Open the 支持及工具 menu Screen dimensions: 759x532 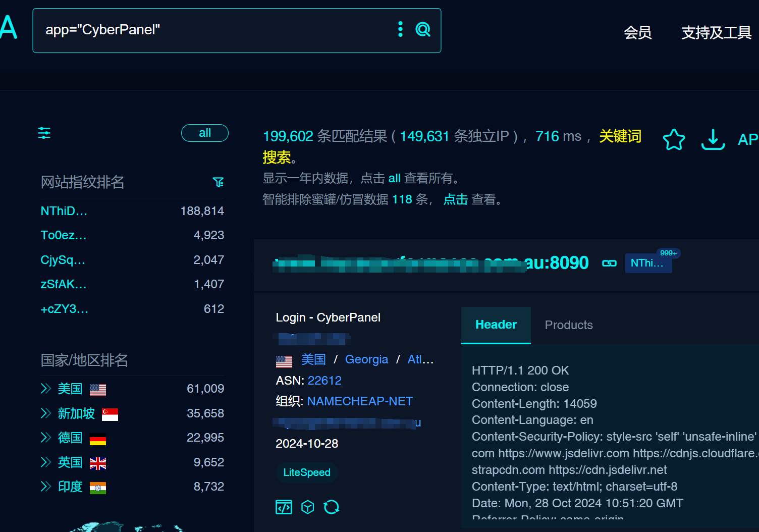pos(717,33)
